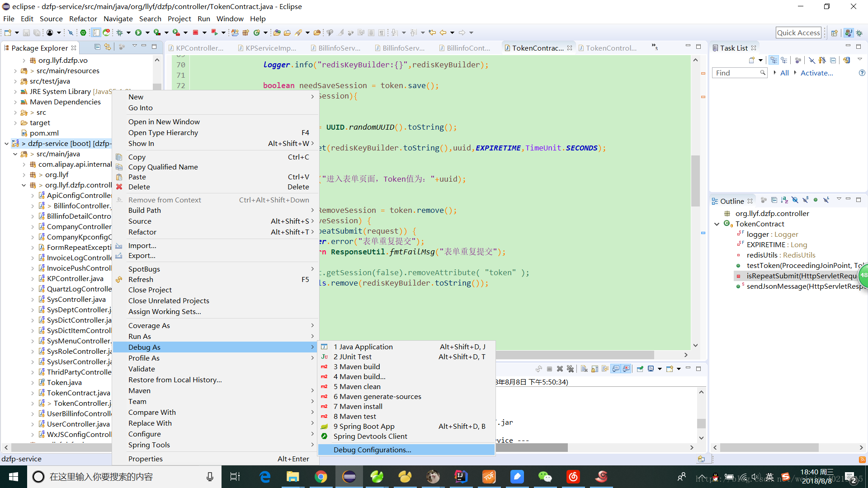Click the Pin Console icon
This screenshot has height=488, width=868.
640,369
